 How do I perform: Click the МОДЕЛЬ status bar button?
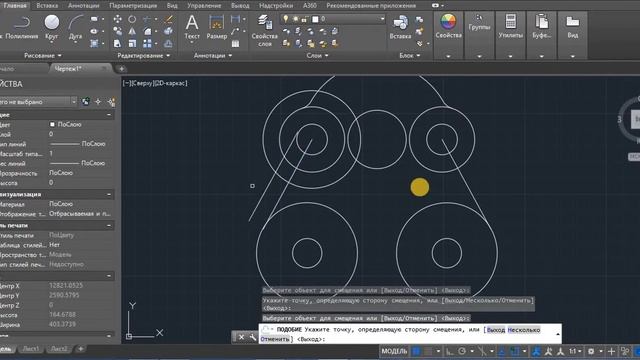coord(394,351)
